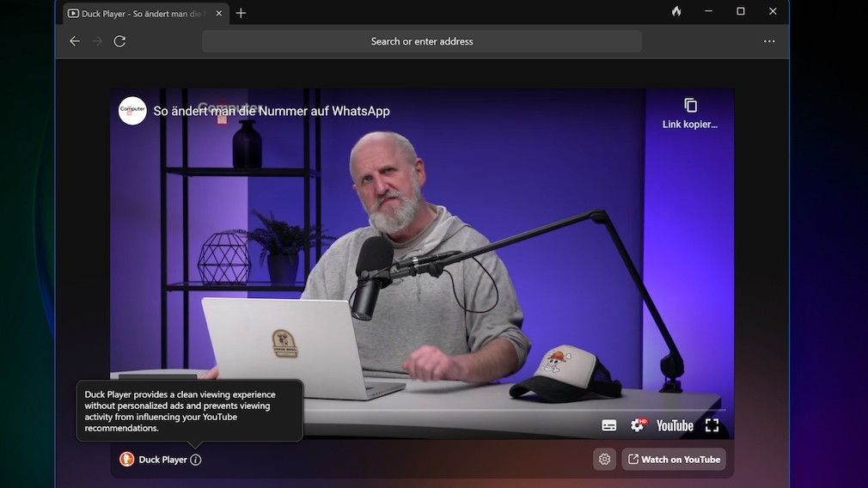
Task: Open video title 'So ändert man die Nummer'
Action: tap(272, 111)
